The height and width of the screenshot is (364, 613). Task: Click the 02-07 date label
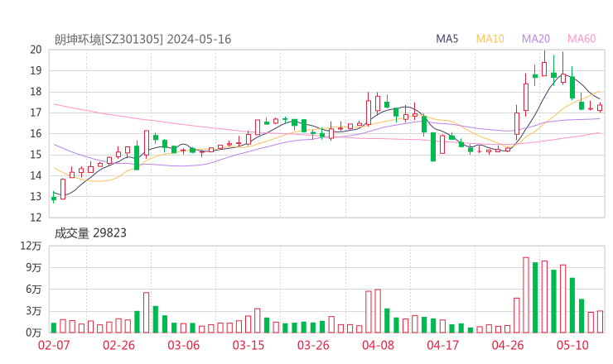(54, 345)
